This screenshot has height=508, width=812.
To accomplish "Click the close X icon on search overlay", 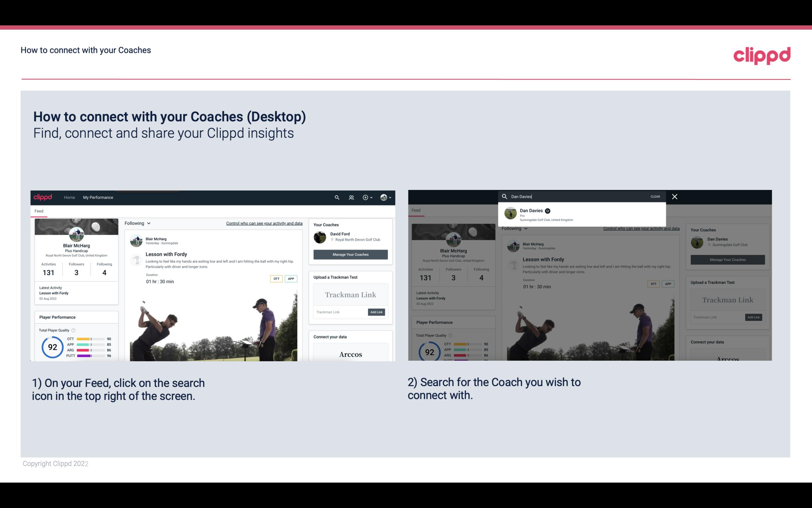I will coord(675,196).
